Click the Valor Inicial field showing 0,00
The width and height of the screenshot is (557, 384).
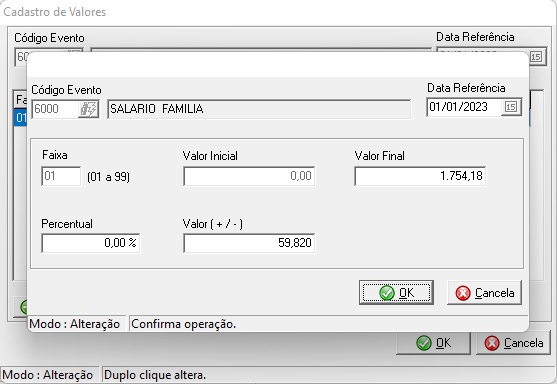click(249, 176)
